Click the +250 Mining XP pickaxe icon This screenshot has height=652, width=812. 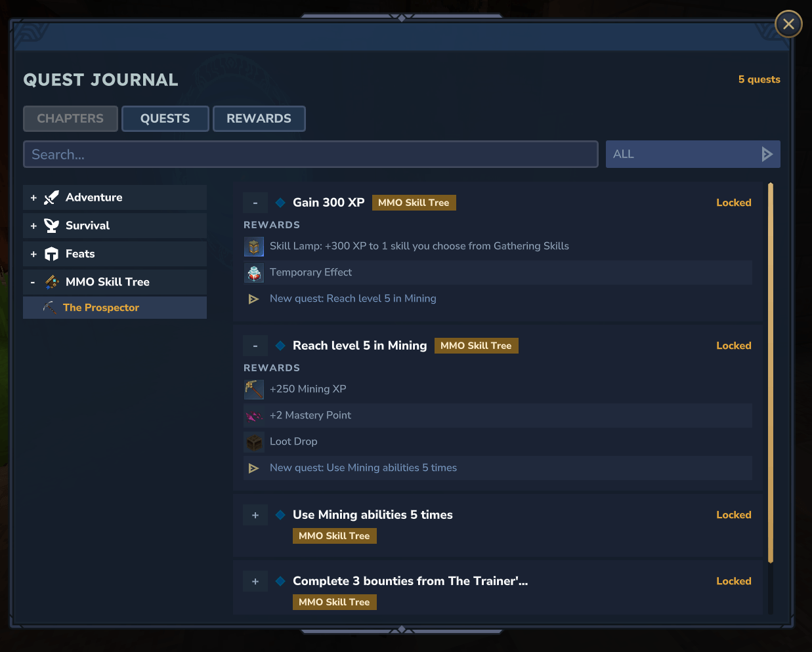[x=254, y=390]
